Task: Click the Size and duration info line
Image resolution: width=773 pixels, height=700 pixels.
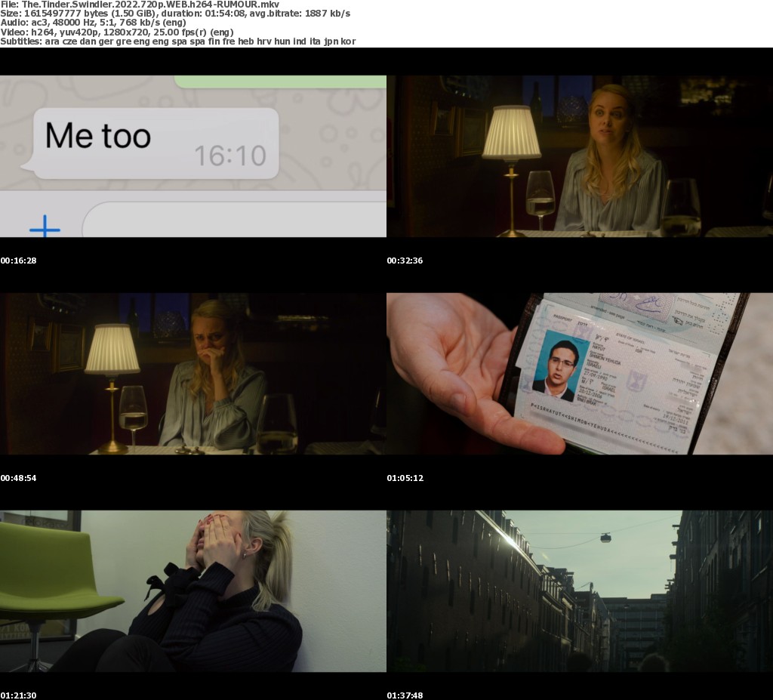Action: 175,14
